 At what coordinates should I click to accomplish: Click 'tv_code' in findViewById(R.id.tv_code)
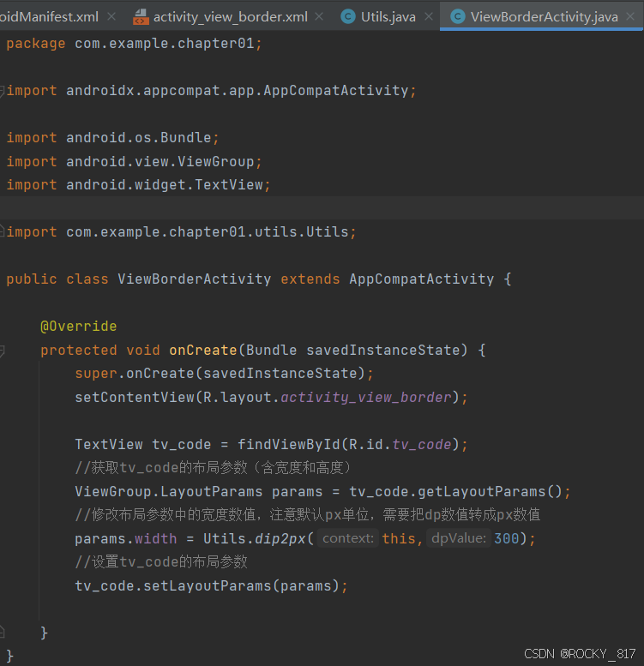[421, 445]
